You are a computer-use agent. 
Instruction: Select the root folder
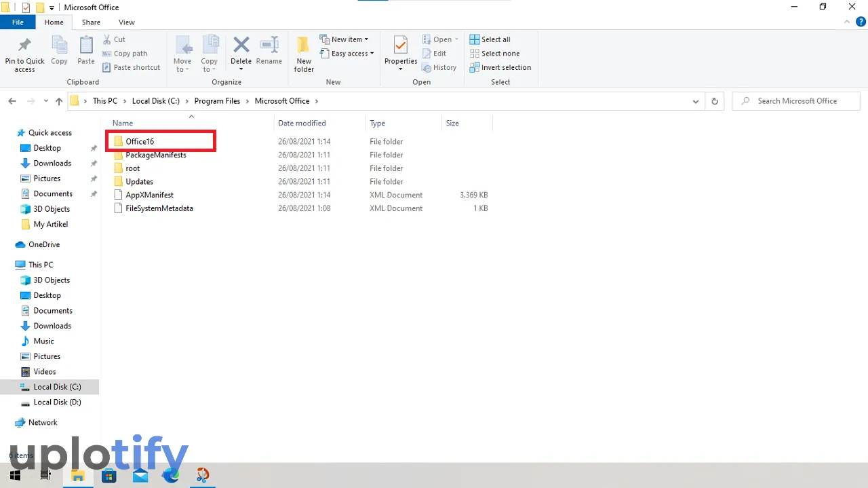click(x=132, y=168)
